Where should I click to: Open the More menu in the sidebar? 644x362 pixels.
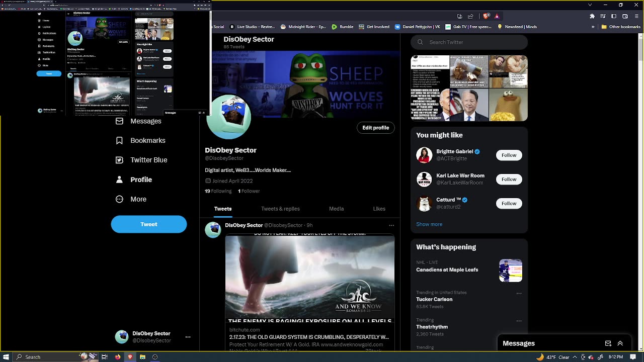point(131,199)
